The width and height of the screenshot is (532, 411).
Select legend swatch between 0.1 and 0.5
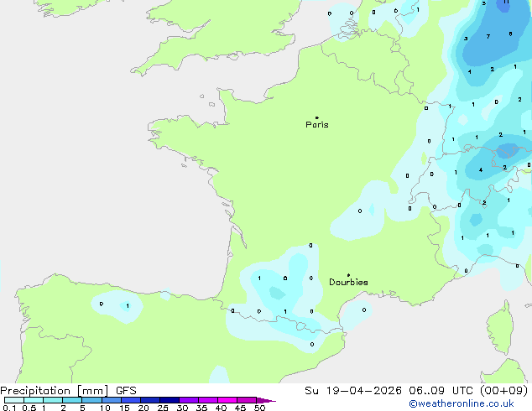[x=14, y=400]
